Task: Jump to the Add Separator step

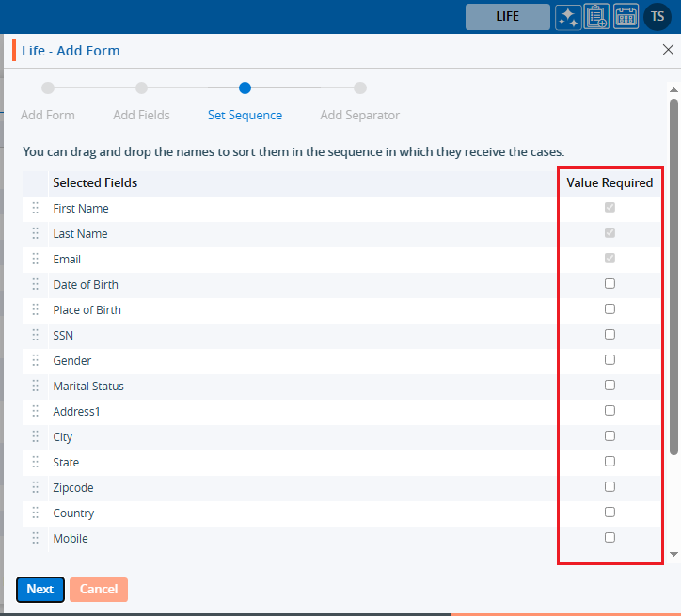Action: 359,115
